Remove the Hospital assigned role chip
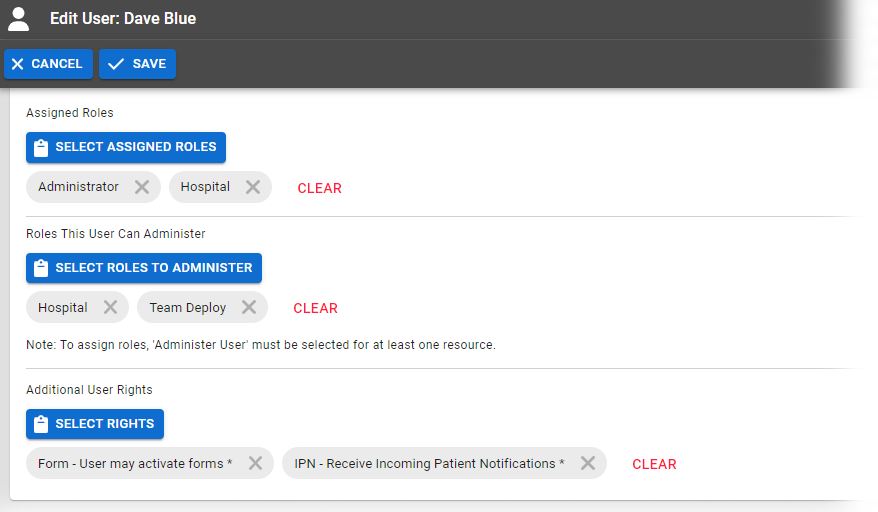The height and width of the screenshot is (512, 878). (x=253, y=187)
